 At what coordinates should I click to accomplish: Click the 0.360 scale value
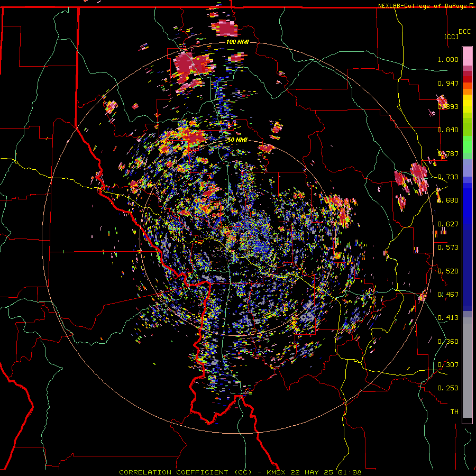click(x=448, y=342)
